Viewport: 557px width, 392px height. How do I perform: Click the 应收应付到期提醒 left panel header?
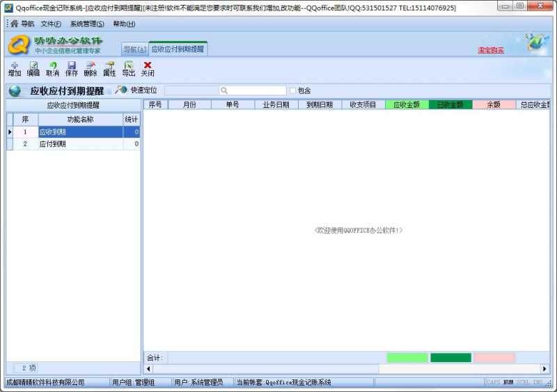click(73, 105)
